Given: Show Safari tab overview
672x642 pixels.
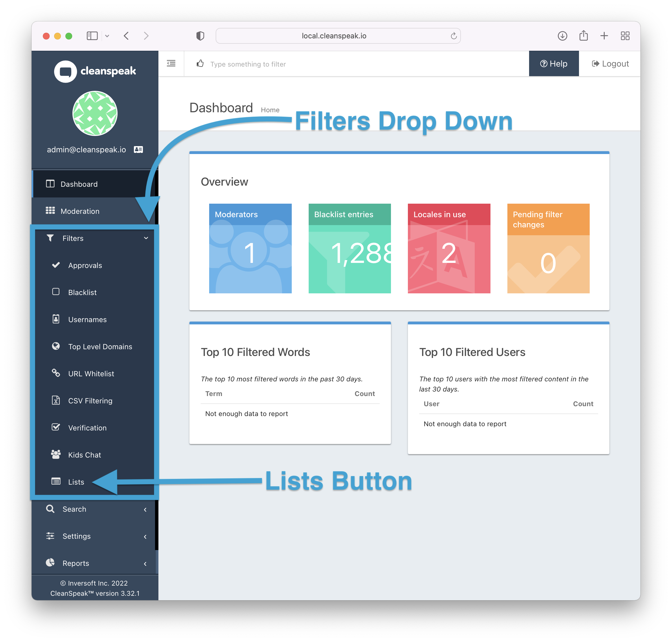Looking at the screenshot, I should tap(625, 36).
